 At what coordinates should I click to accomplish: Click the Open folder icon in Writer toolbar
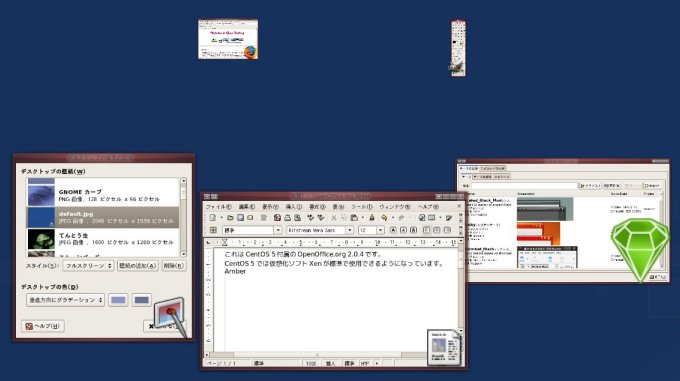[230, 218]
